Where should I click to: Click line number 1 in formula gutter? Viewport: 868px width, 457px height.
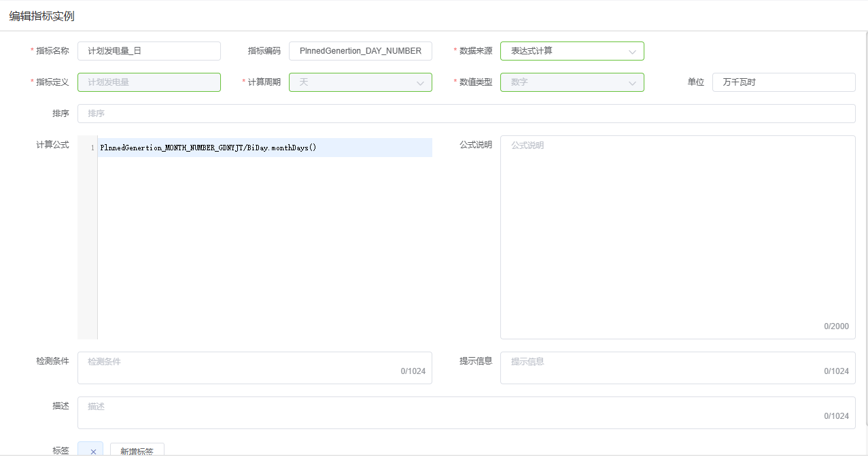[92, 148]
